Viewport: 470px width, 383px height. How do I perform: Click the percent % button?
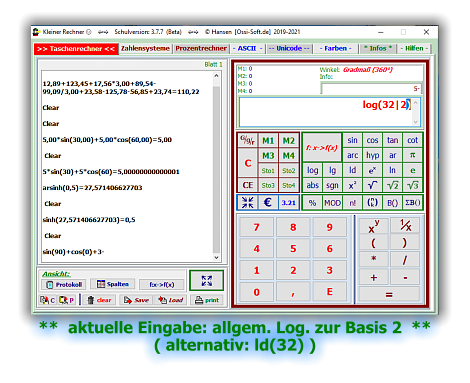click(x=312, y=203)
